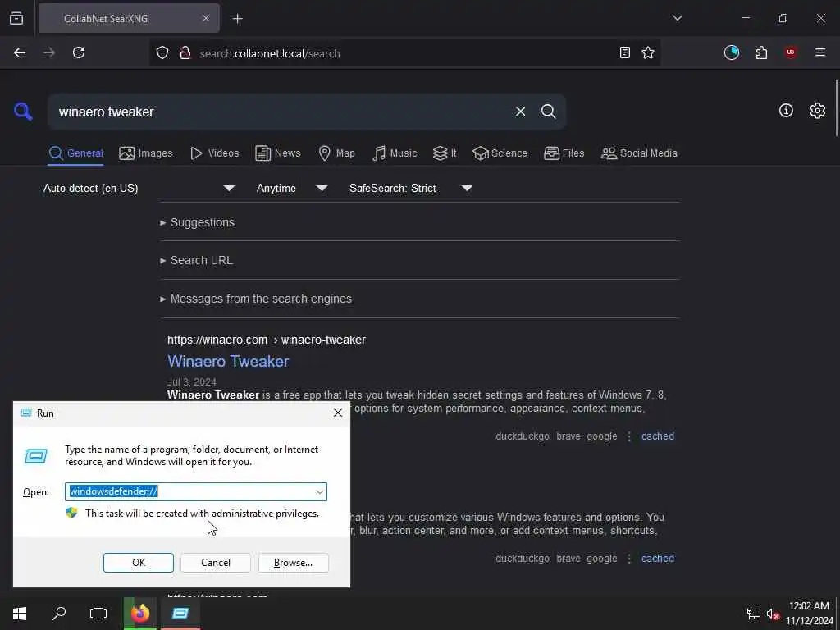
Task: Open SearXNG preferences gear icon
Action: click(817, 111)
